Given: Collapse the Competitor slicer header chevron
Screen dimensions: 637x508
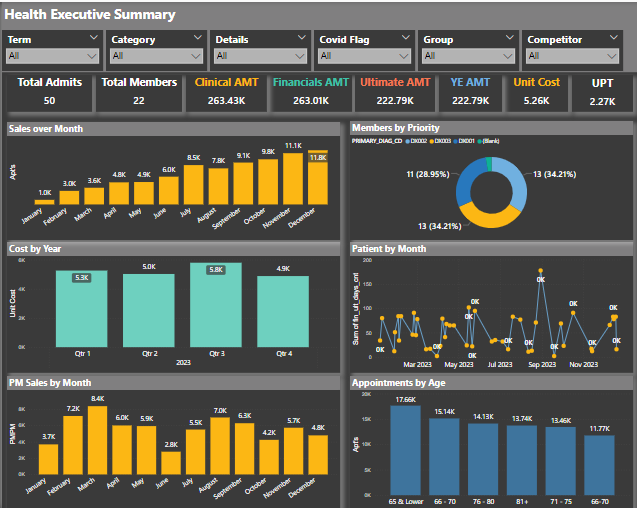Looking at the screenshot, I should [613, 38].
